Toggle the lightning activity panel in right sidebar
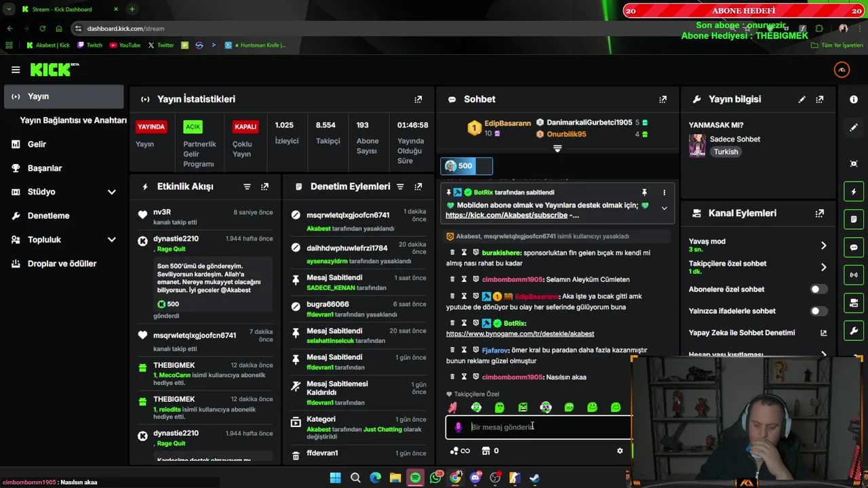Image resolution: width=868 pixels, height=488 pixels. pos(854,192)
